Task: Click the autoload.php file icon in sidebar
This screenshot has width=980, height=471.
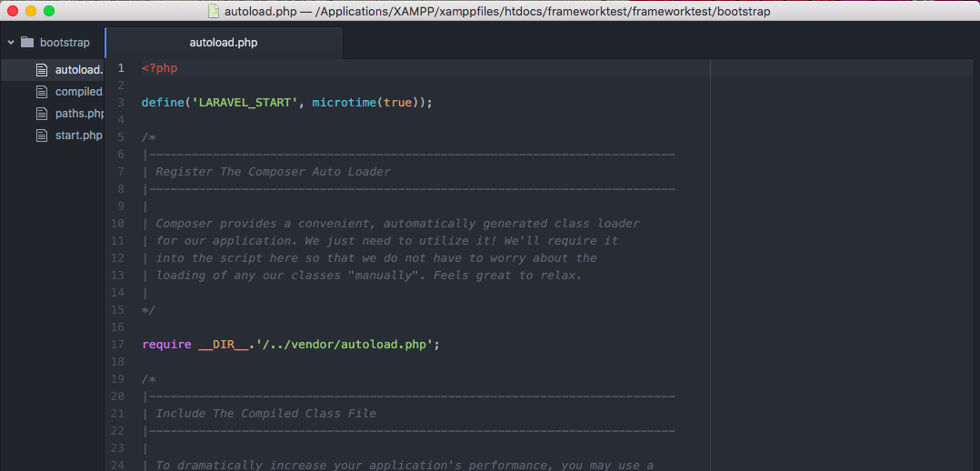Action: click(41, 69)
